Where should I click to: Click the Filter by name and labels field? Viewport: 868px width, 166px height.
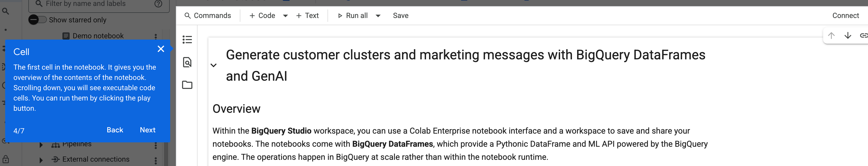[94, 4]
